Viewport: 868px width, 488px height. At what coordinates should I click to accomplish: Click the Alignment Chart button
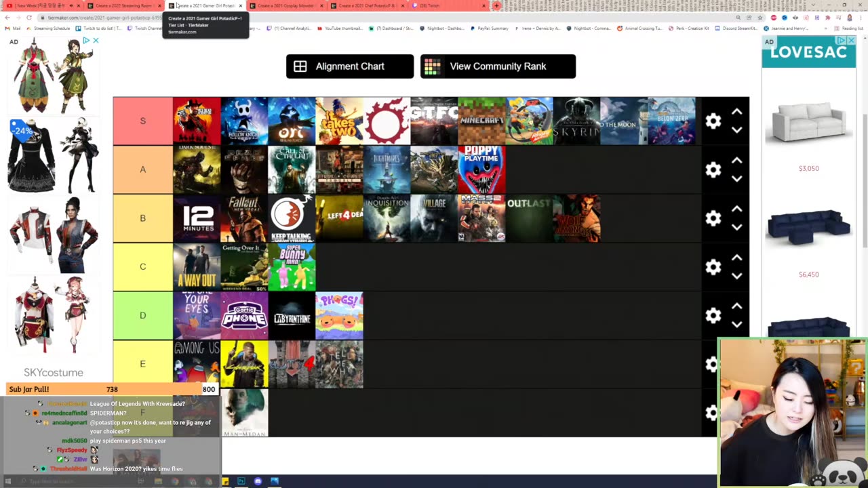click(350, 66)
